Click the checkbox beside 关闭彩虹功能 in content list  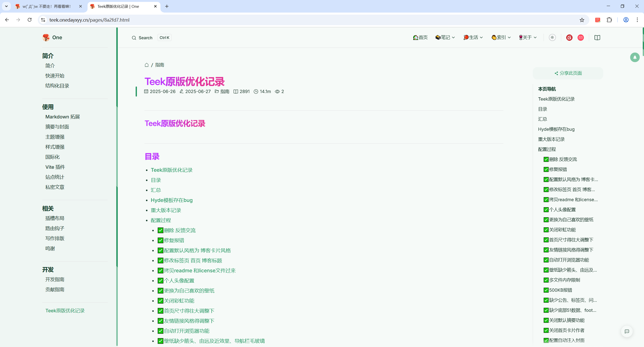click(160, 301)
